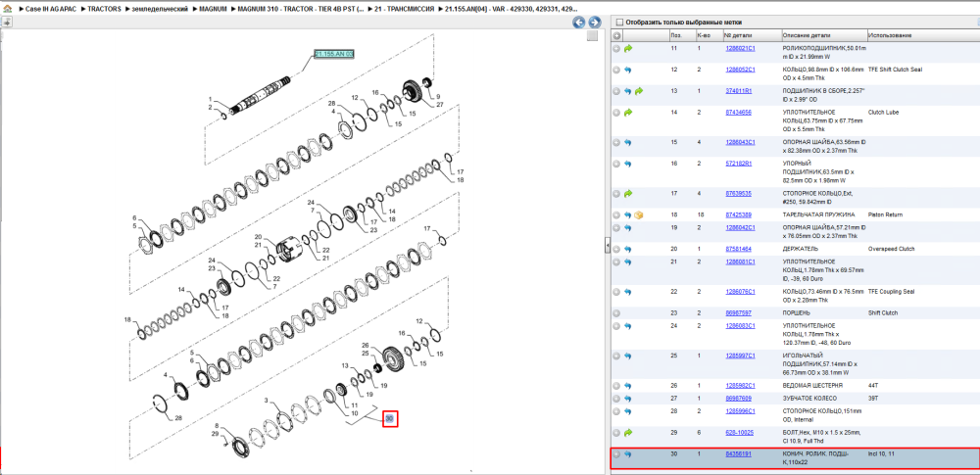Select callout 27 in the diagram
The height and width of the screenshot is (475, 980).
pyautogui.click(x=440, y=105)
